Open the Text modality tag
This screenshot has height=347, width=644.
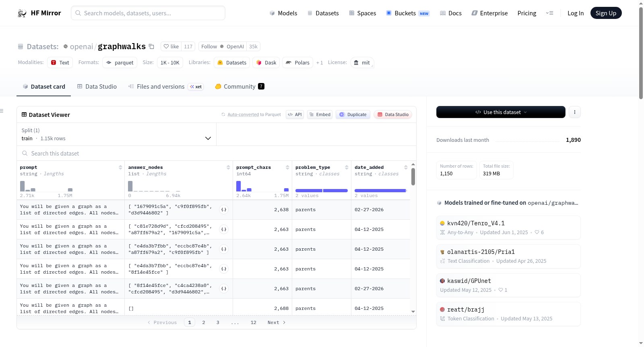(60, 62)
